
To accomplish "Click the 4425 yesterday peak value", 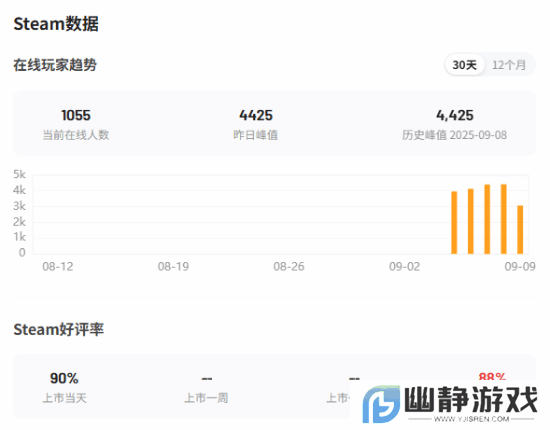I will [256, 115].
